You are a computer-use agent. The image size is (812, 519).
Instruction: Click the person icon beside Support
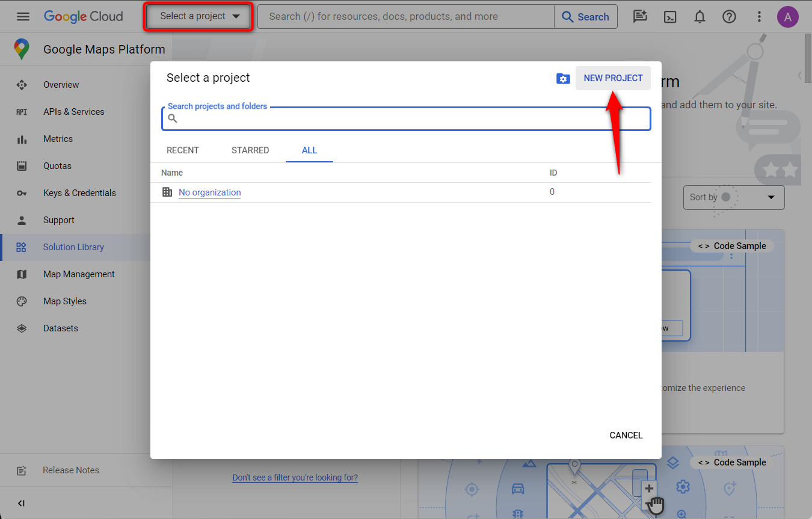pyautogui.click(x=22, y=220)
